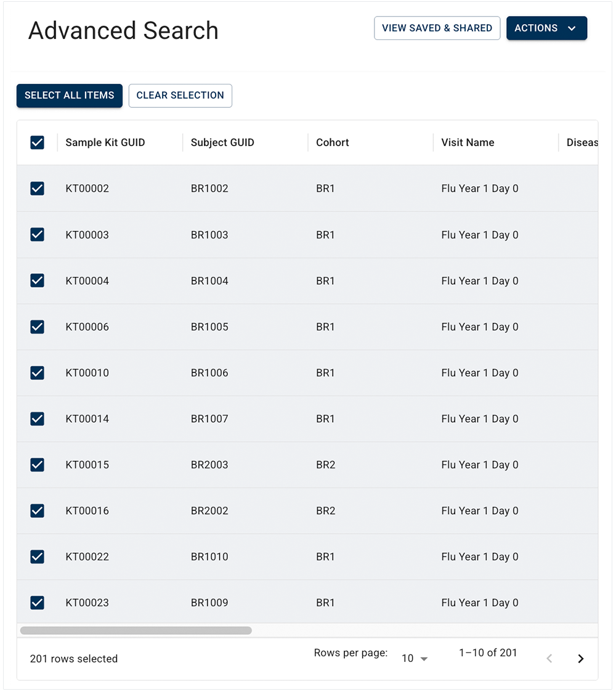This screenshot has height=694, width=616.
Task: Click the previous page arrow
Action: coord(549,659)
